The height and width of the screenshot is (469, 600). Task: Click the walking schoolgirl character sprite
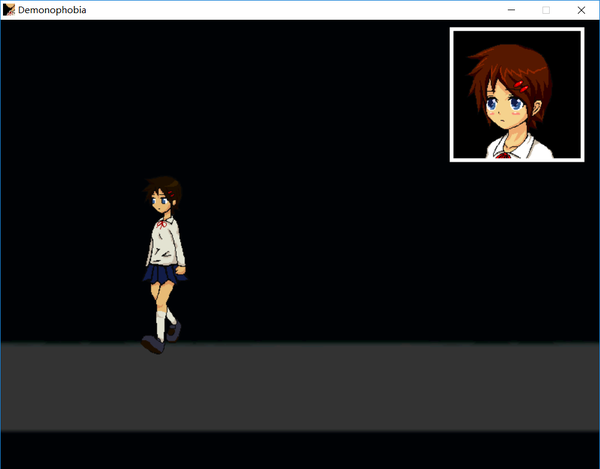click(x=164, y=265)
